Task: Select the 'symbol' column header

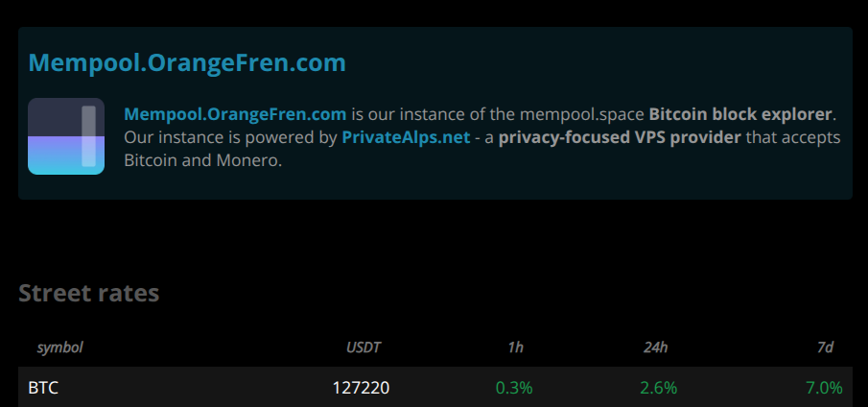Action: pyautogui.click(x=59, y=347)
